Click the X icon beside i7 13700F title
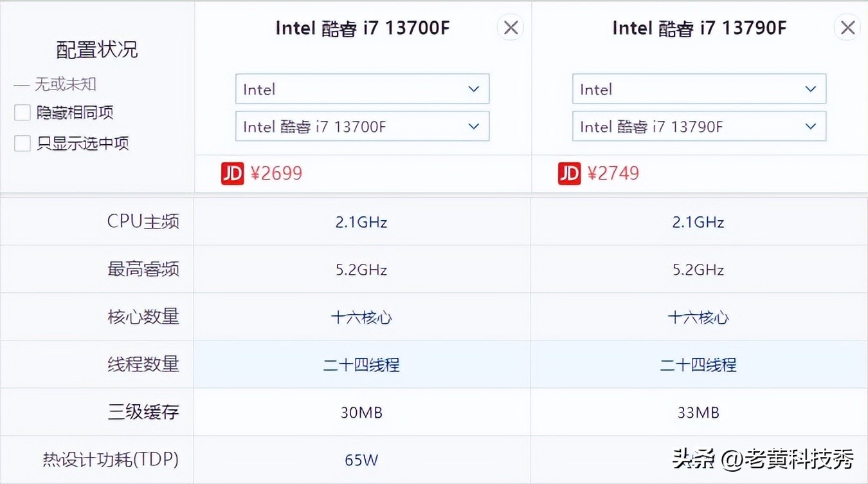Screen dimensions: 868x484 [510, 27]
